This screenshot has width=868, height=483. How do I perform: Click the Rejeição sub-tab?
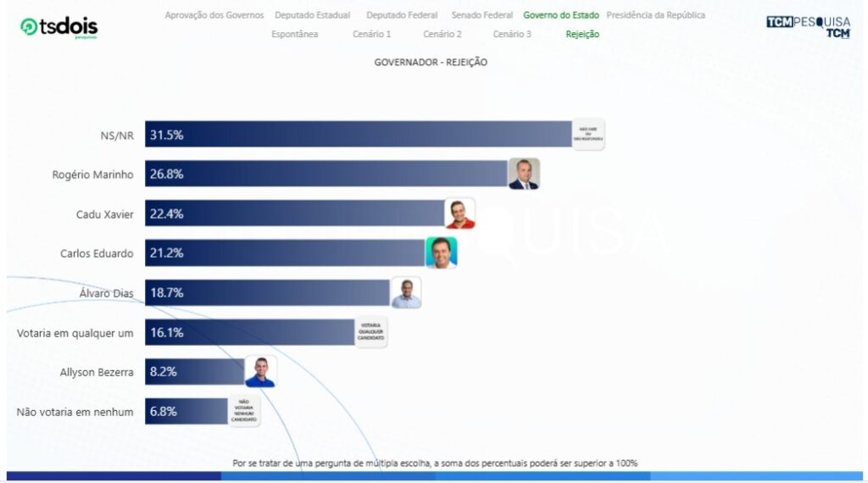(x=582, y=34)
